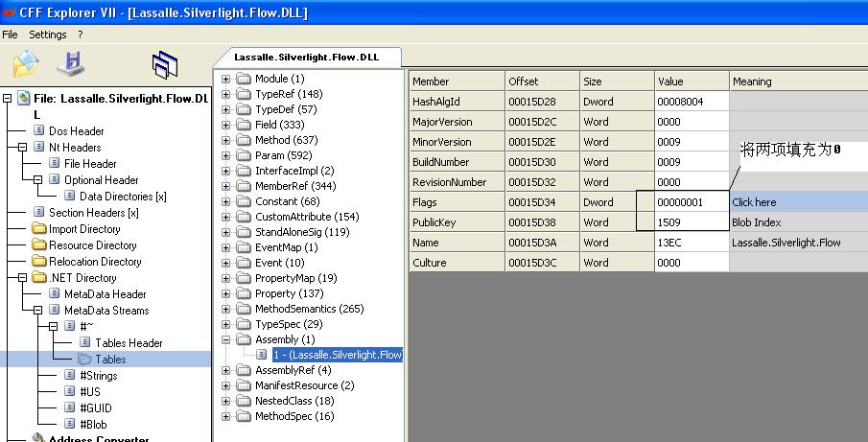The width and height of the screenshot is (868, 442).
Task: Click the Open file toolbar icon
Action: (x=26, y=63)
